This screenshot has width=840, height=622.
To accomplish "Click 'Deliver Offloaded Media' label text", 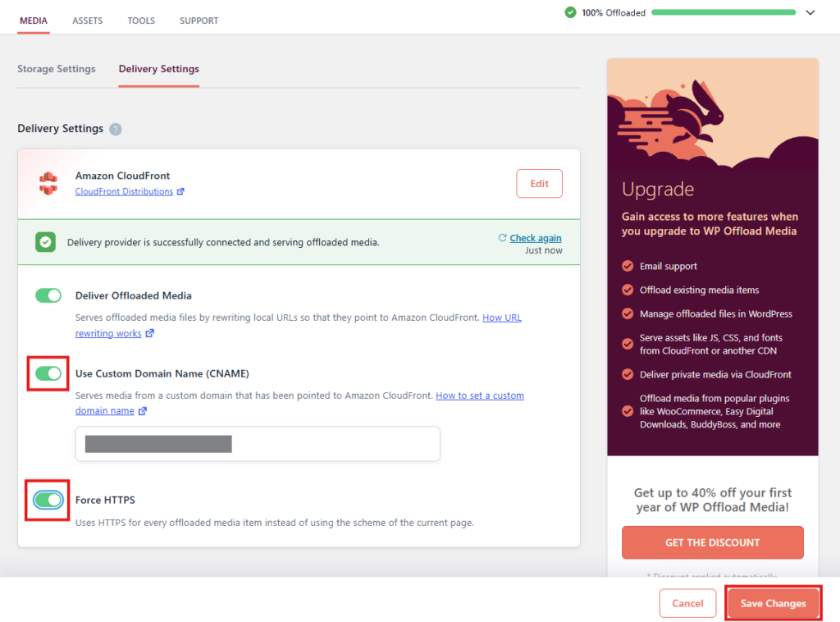I will [134, 295].
